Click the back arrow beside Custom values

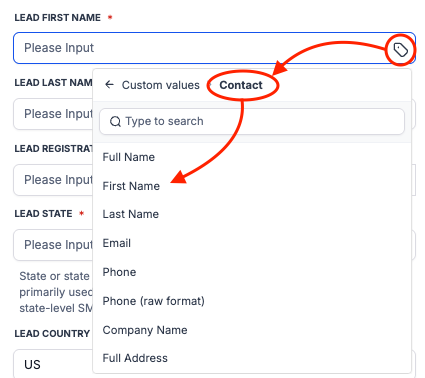109,85
